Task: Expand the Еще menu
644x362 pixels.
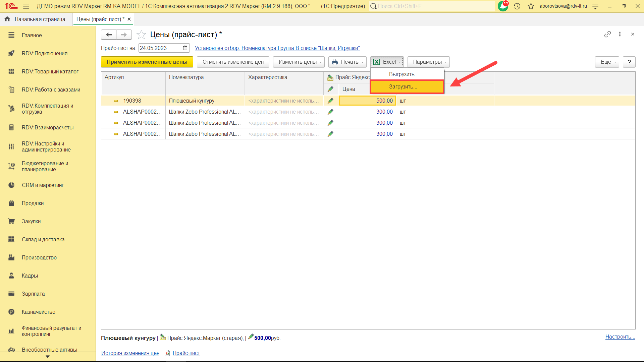Action: [x=607, y=62]
